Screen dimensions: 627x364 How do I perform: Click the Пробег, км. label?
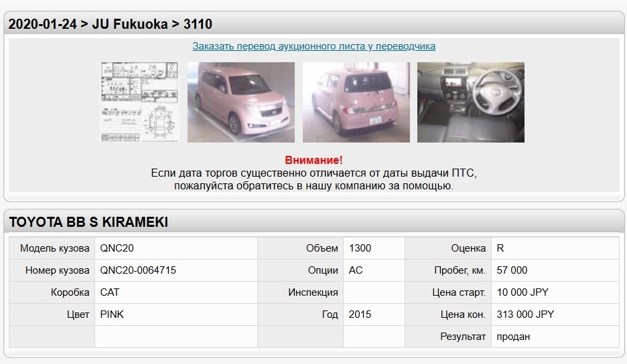[460, 270]
